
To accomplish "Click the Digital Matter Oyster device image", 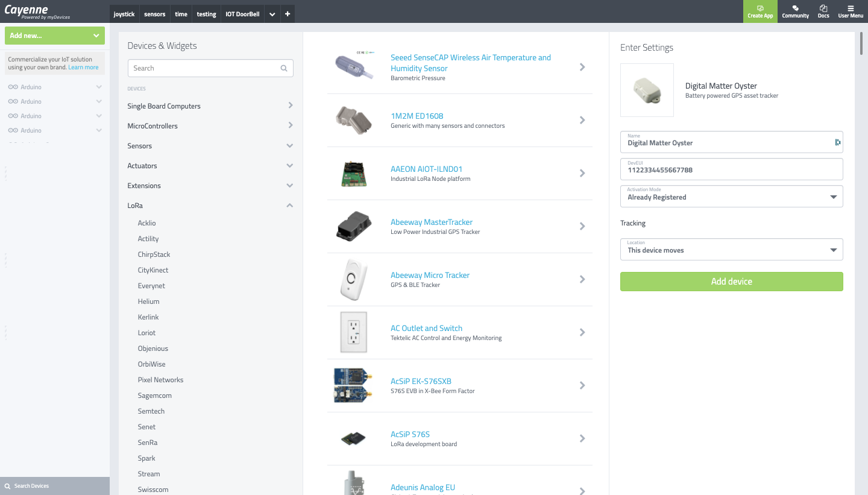I will (x=647, y=90).
